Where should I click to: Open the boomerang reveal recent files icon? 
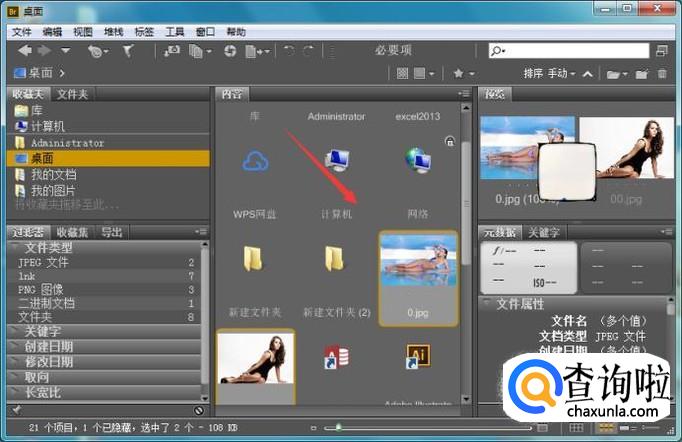tap(97, 51)
